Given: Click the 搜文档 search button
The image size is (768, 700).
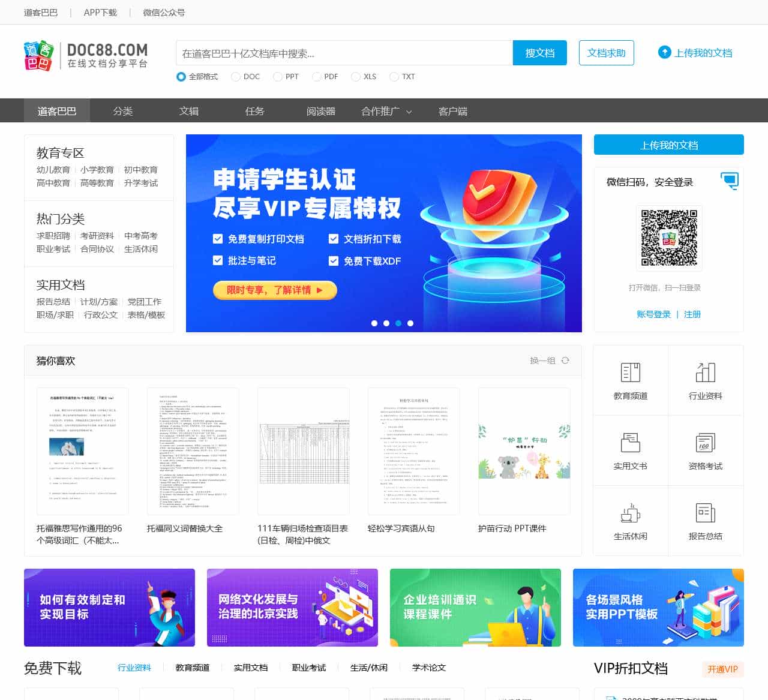Looking at the screenshot, I should pos(540,53).
